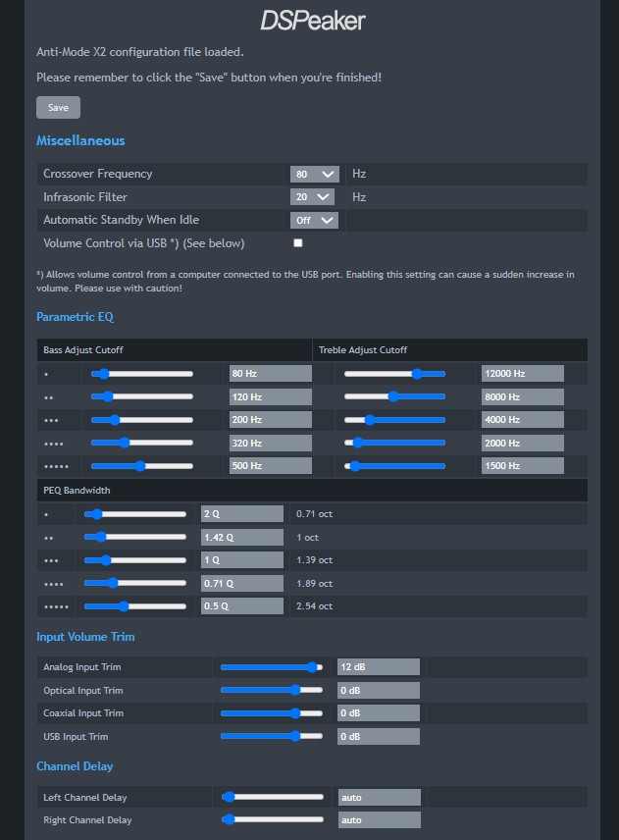This screenshot has height=840, width=619.
Task: Select the Right Channel Delay auto field
Action: tap(379, 820)
